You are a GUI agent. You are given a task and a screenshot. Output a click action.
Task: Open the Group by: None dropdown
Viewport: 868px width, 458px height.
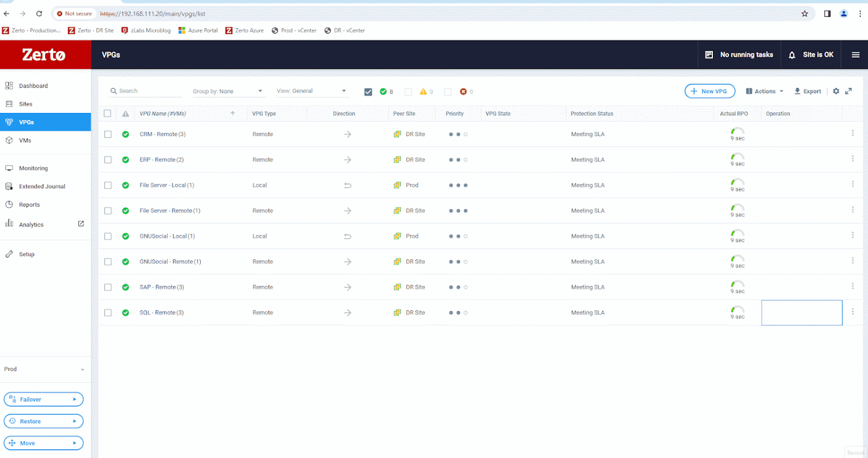point(227,91)
